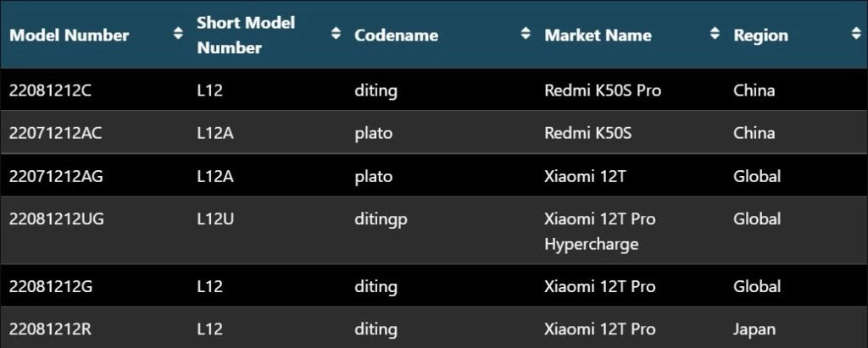Image resolution: width=868 pixels, height=348 pixels.
Task: Click the Market Name header label
Action: (598, 36)
